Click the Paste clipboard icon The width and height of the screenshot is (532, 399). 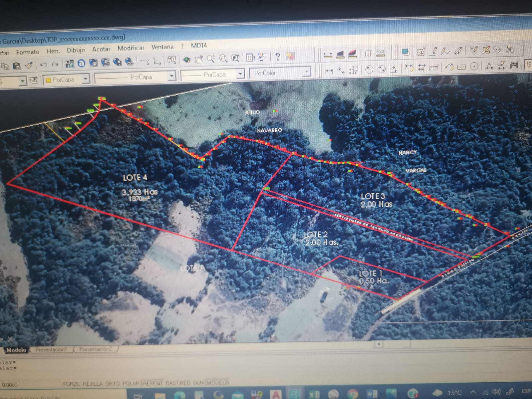pos(17,66)
